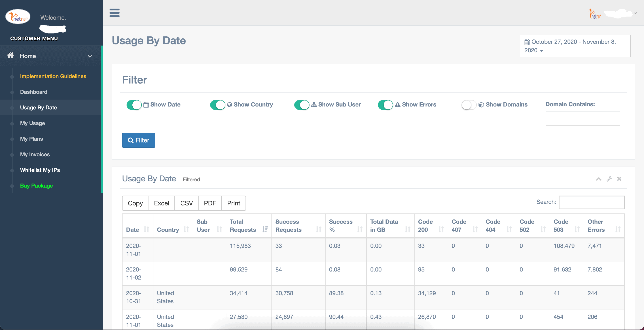Open Implementation Guidelines page
This screenshot has height=330, width=644.
53,76
